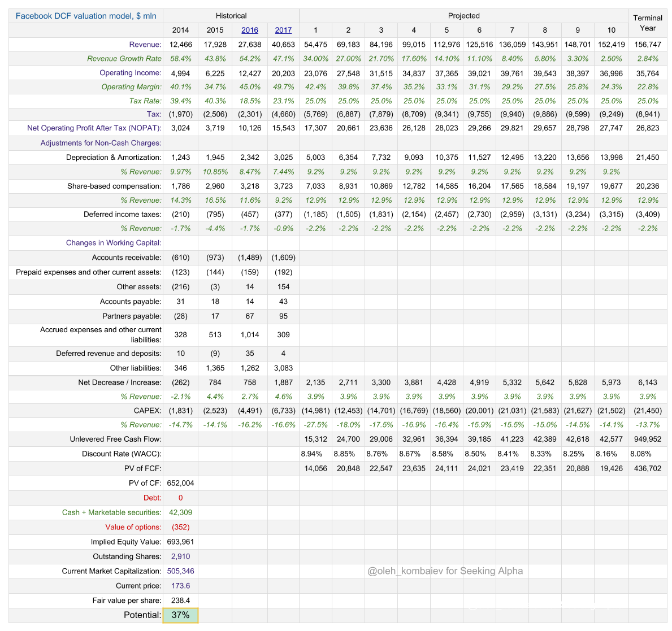Select the value of options (352)

pos(180,527)
